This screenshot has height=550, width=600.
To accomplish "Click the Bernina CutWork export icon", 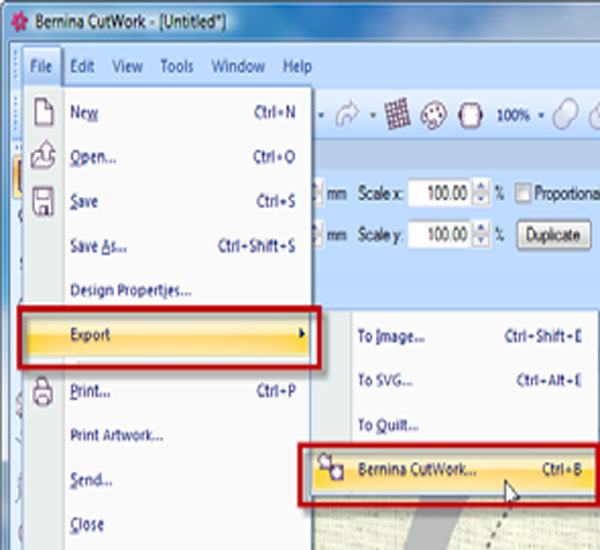I will (x=331, y=467).
